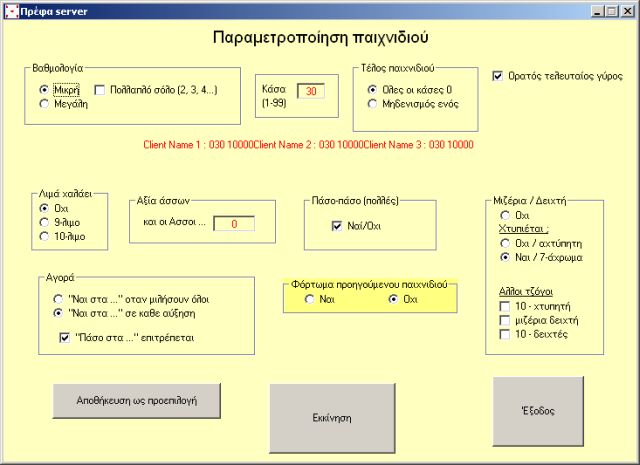Select the 9-λιμο radio button
This screenshot has height=465, width=640.
click(x=44, y=222)
